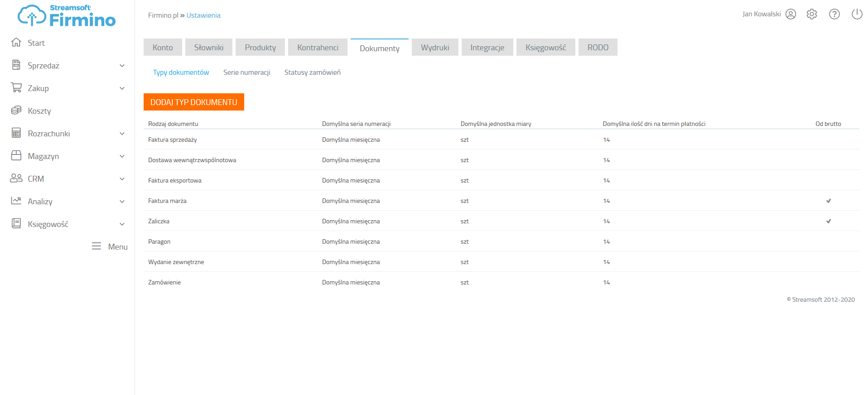The height and width of the screenshot is (395, 868).
Task: Open the Statusy zamówień subsection
Action: [313, 72]
